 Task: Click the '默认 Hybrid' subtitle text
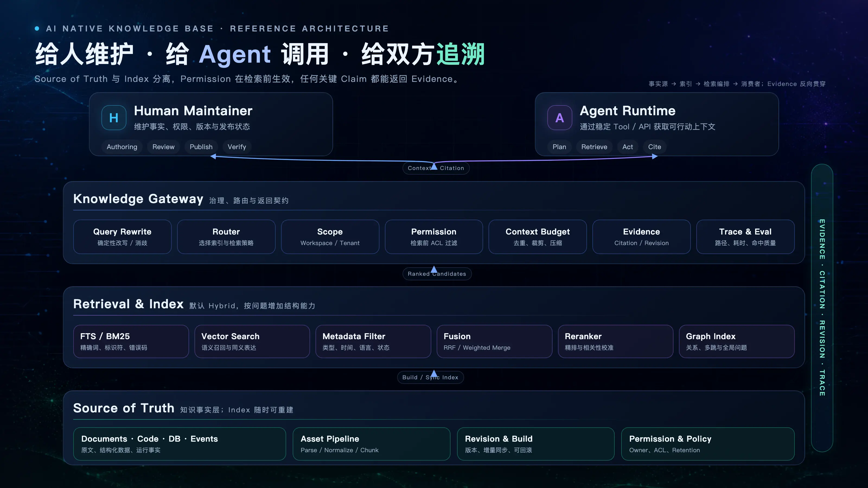[x=252, y=306]
